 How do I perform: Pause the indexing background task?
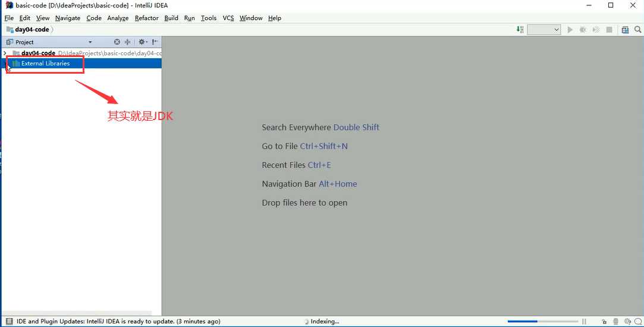(x=583, y=321)
